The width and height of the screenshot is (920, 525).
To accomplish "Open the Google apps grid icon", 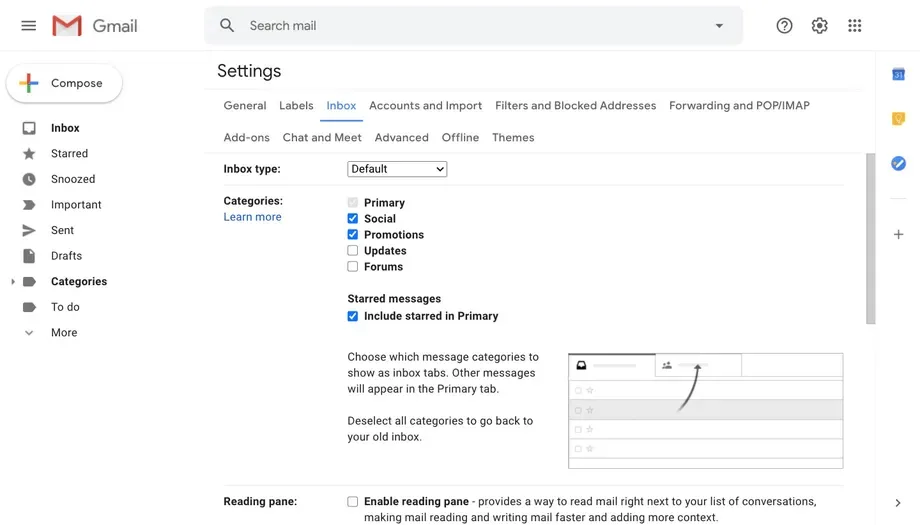I will tap(854, 26).
